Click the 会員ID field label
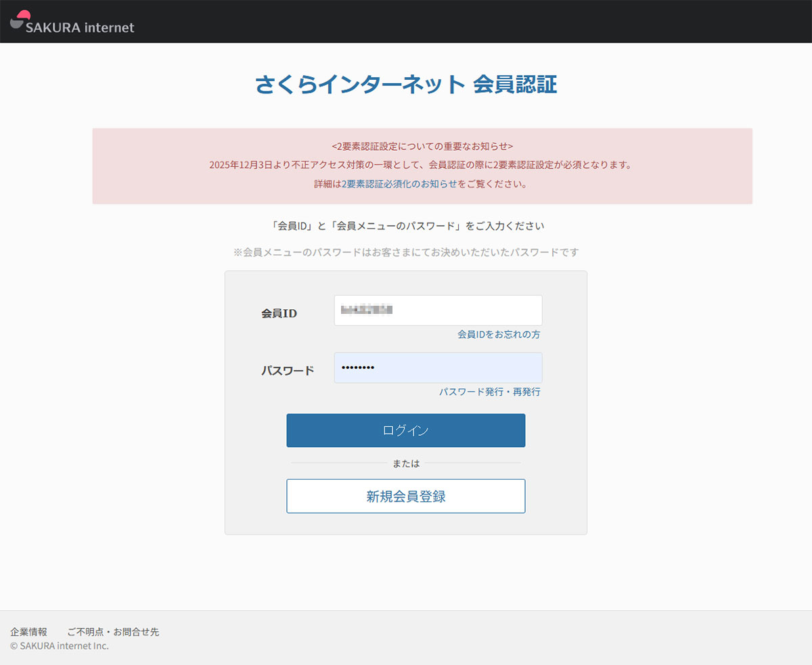 tap(279, 313)
